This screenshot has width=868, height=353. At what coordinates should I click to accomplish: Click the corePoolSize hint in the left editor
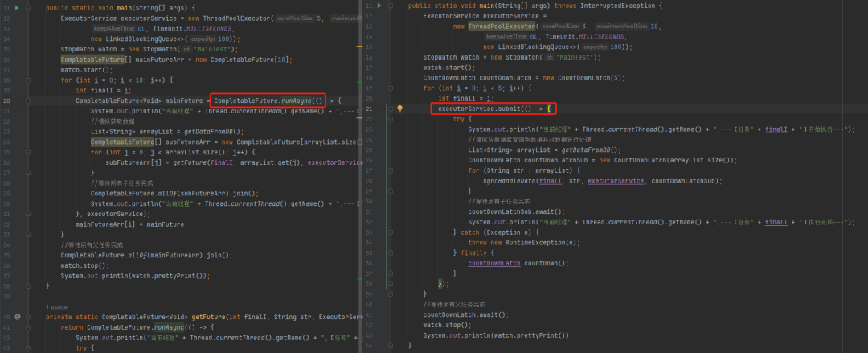pos(295,18)
